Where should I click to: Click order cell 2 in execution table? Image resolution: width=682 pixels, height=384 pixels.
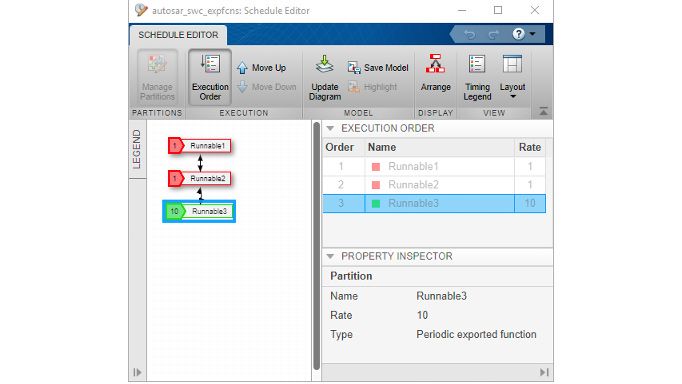(341, 185)
